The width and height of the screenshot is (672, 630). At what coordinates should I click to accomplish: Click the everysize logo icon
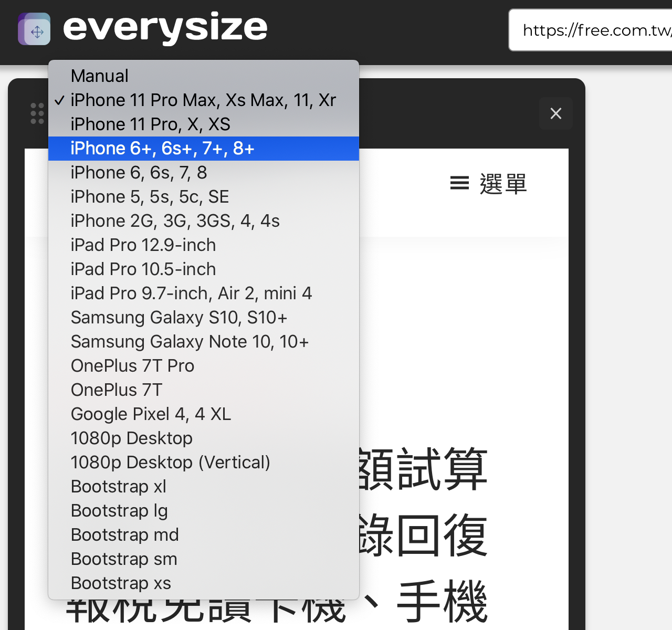point(34,29)
